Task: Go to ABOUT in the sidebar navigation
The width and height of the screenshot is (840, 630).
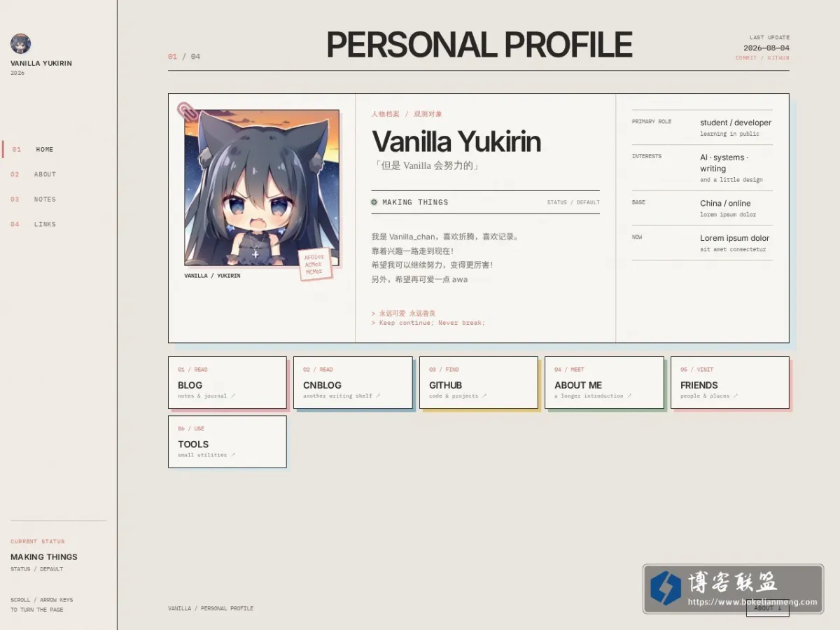Action: pyautogui.click(x=45, y=174)
